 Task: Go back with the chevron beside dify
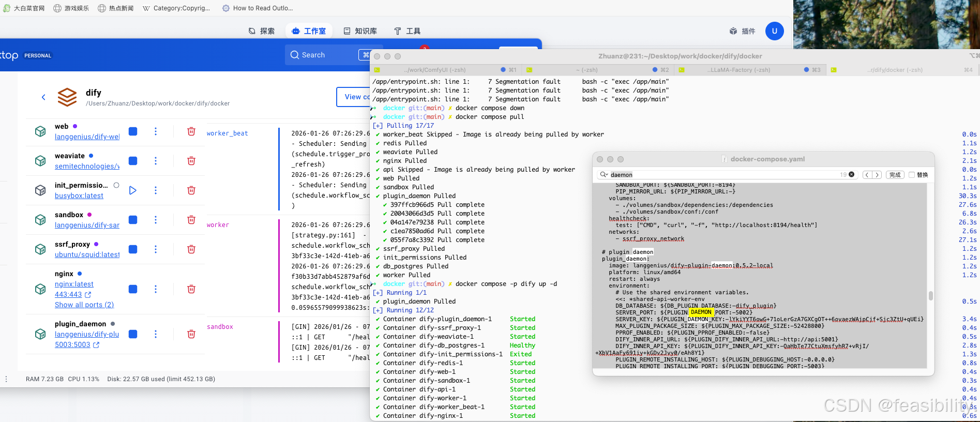pyautogui.click(x=43, y=97)
